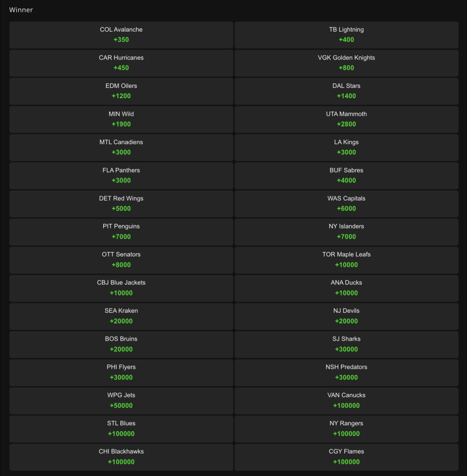Select MIN Wild at +1900
Image resolution: width=467 pixels, height=476 pixels.
[x=121, y=119]
